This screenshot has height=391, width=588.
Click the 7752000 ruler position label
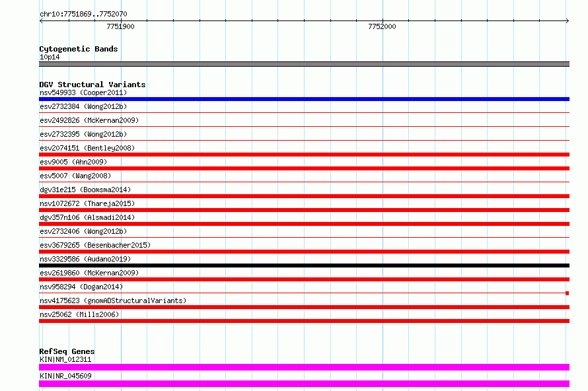click(382, 26)
